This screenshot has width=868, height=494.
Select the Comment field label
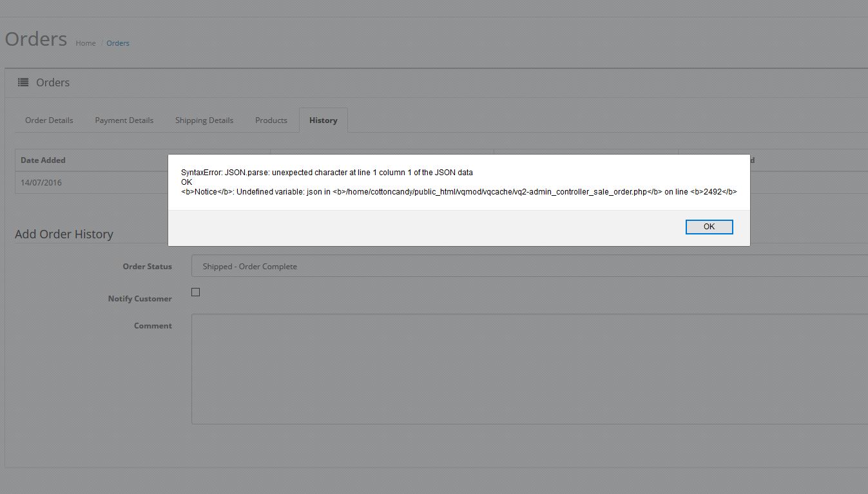[153, 326]
